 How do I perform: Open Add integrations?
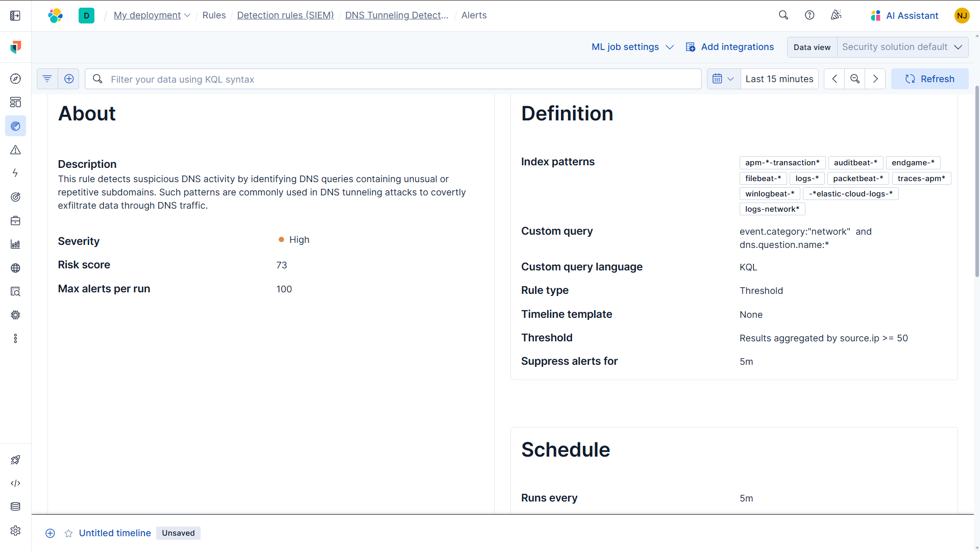(x=730, y=47)
